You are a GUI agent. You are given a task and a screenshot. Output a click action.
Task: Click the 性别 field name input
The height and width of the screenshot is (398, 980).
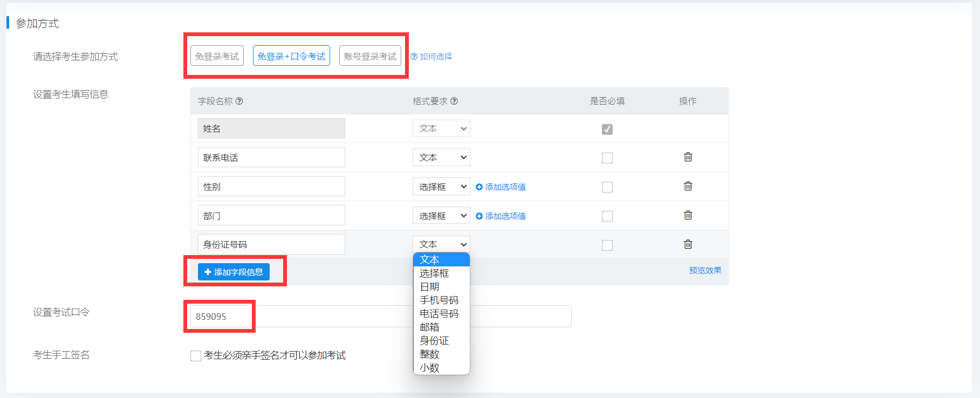(271, 187)
